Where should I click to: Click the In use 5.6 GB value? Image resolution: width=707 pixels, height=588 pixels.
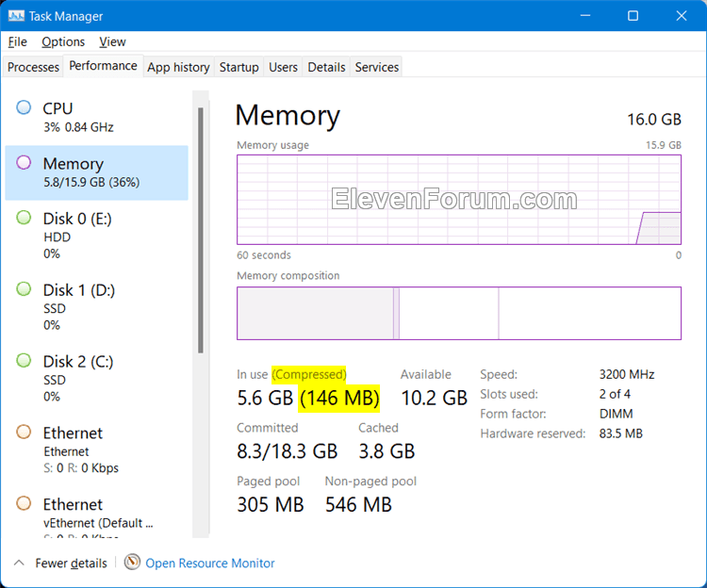265,399
